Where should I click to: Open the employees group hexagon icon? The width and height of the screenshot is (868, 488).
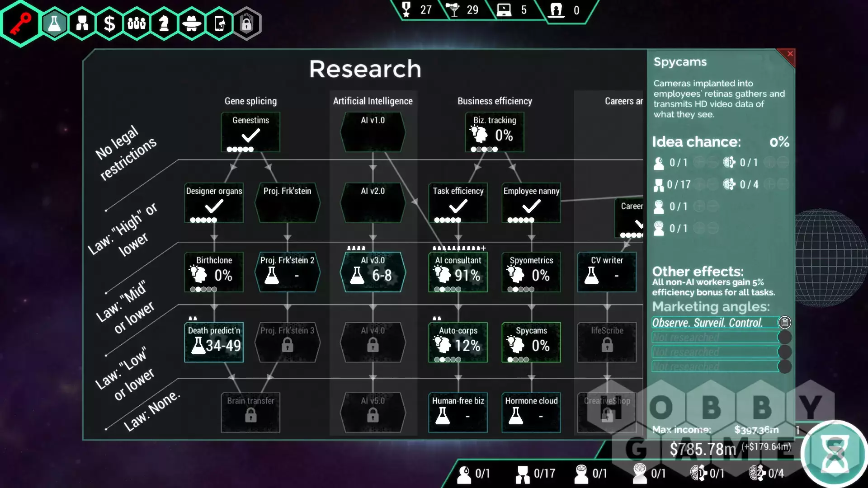click(x=137, y=23)
